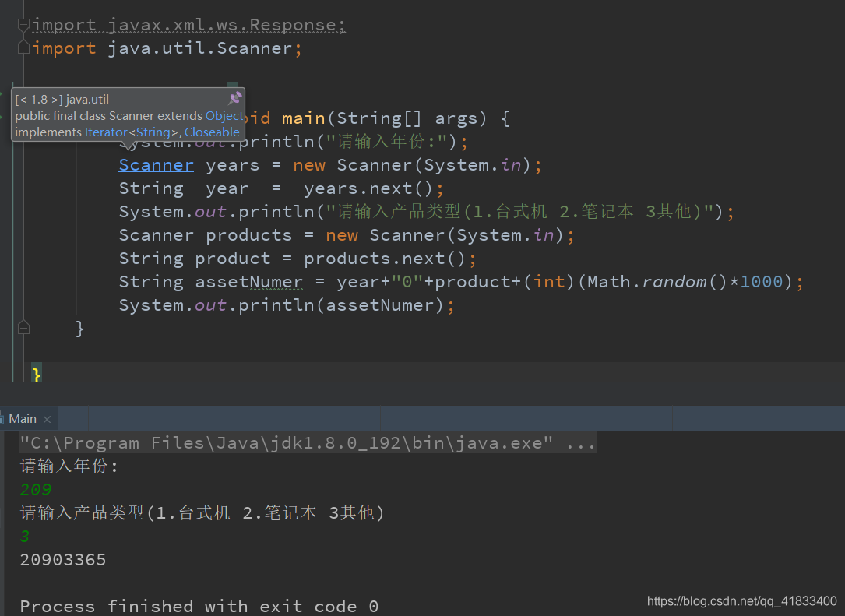845x616 pixels.
Task: Open the Closeable interface link in popup
Action: (x=212, y=132)
